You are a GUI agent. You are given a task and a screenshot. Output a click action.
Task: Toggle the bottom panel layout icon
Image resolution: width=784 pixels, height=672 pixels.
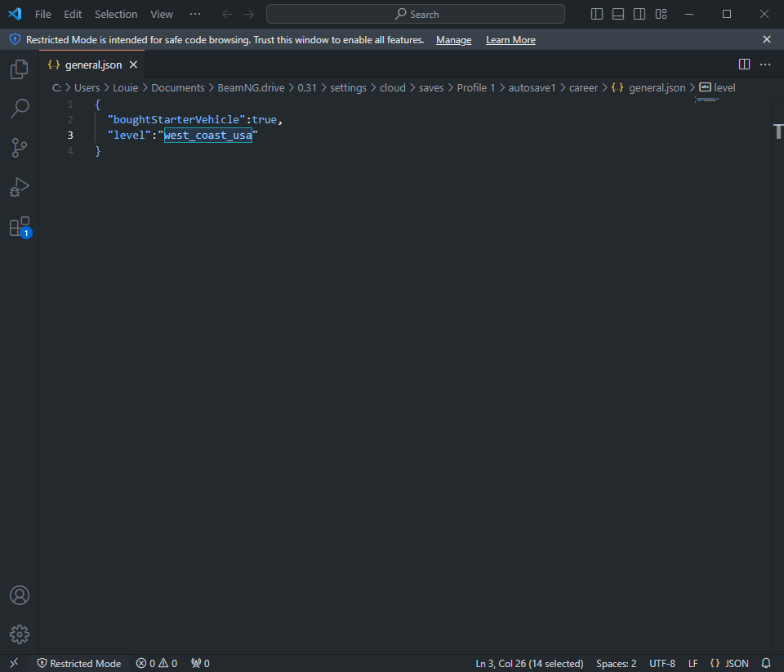[618, 14]
